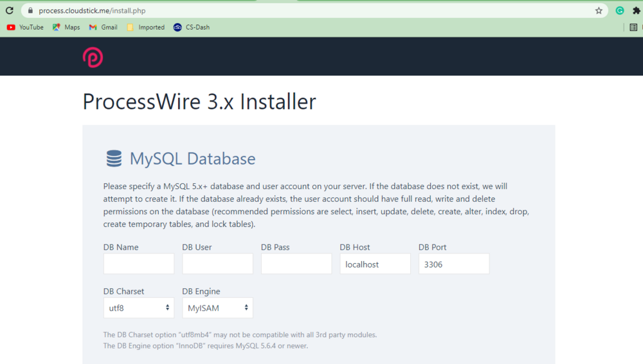The width and height of the screenshot is (643, 364).
Task: Bookmark this page with the star icon
Action: 599,10
